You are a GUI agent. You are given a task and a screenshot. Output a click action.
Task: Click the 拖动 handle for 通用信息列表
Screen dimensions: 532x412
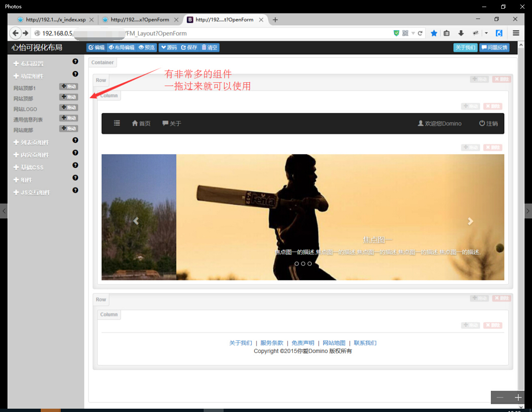(x=69, y=118)
